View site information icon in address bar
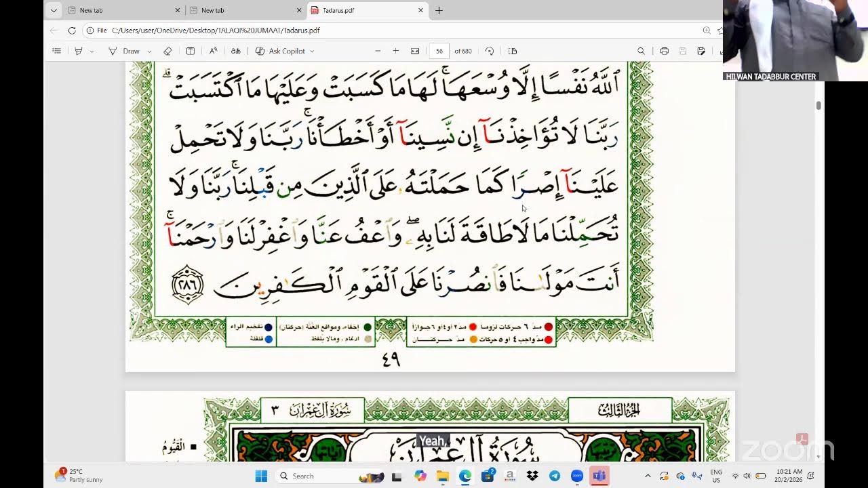 tap(90, 30)
